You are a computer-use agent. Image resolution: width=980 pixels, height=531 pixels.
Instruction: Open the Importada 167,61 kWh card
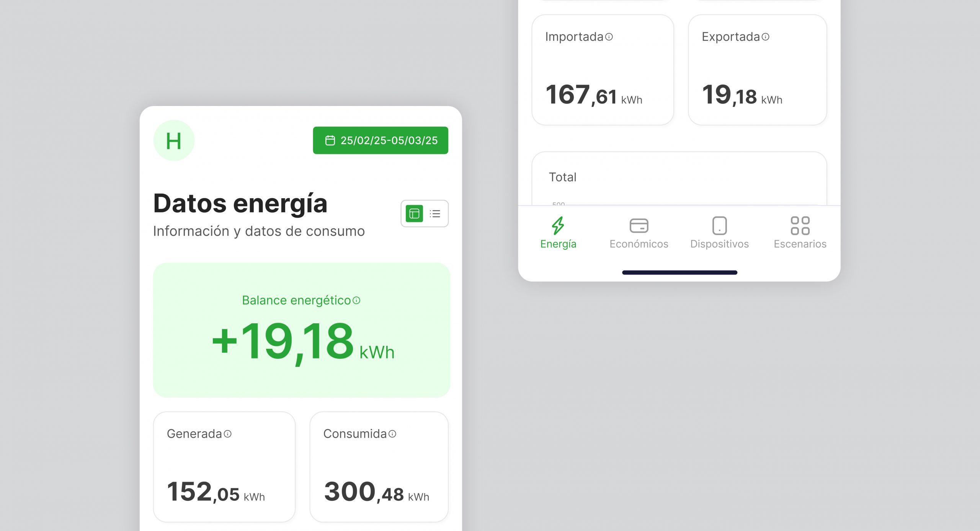(603, 70)
